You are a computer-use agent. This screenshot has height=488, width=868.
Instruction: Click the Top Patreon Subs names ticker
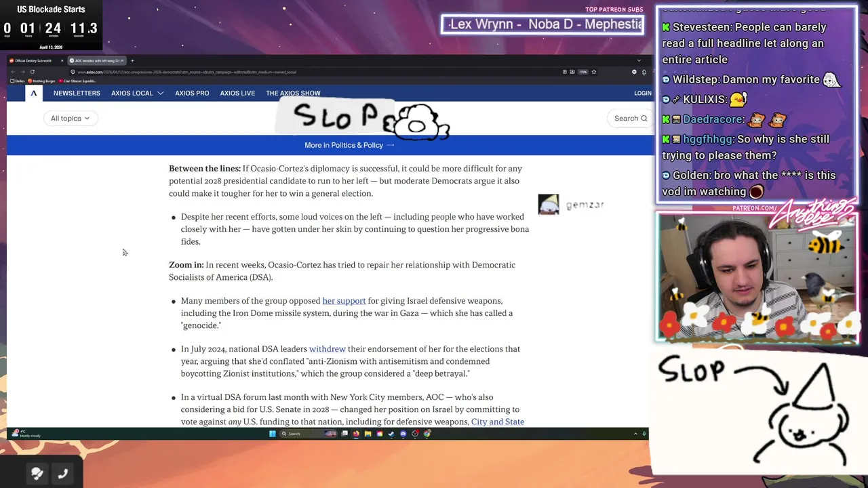542,24
